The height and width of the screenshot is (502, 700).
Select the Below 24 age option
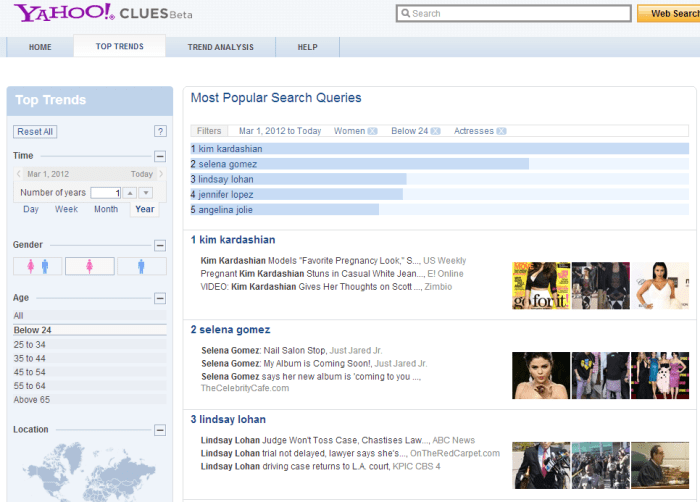[90, 330]
